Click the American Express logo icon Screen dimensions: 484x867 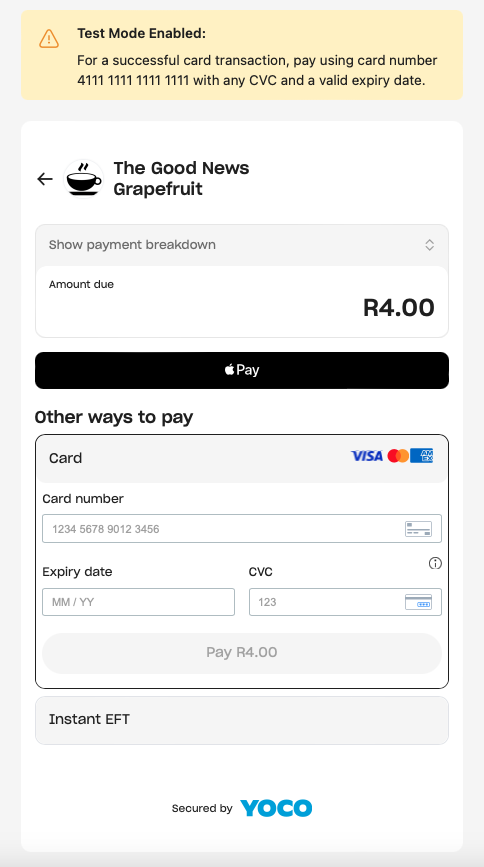421,456
